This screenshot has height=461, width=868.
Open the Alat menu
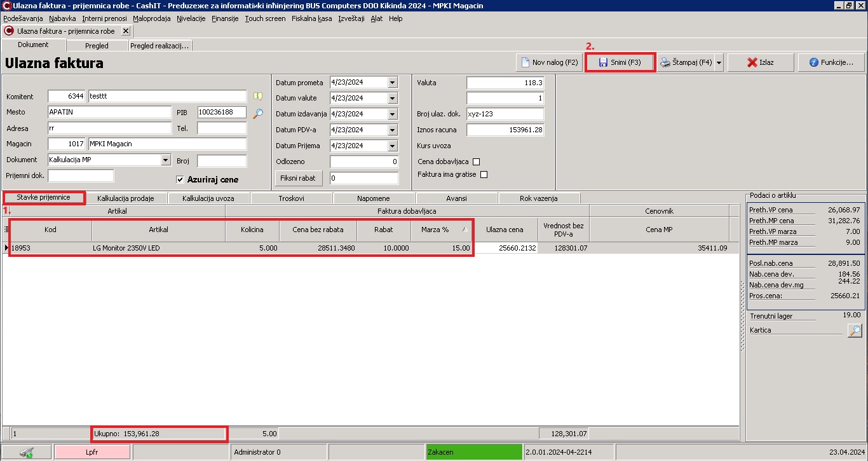377,18
